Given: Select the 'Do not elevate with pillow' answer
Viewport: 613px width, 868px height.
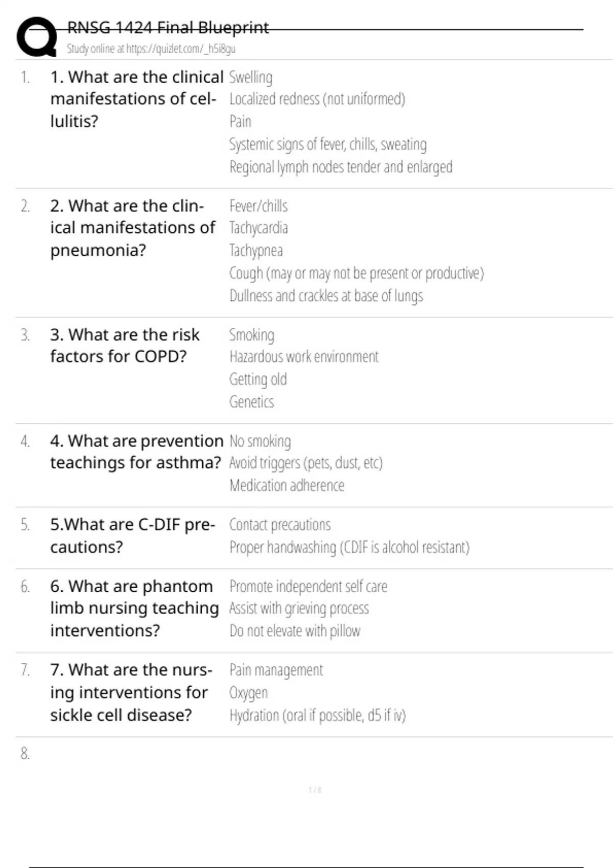Looking at the screenshot, I should click(295, 631).
